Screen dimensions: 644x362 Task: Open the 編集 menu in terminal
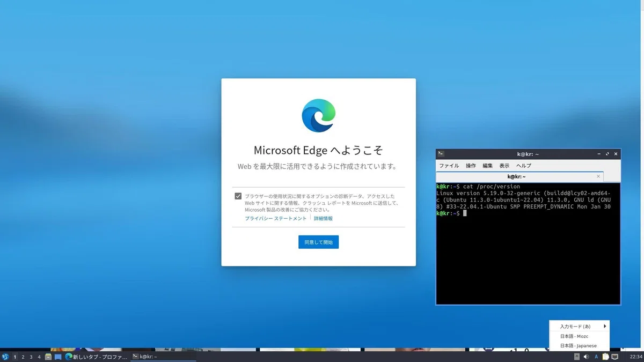(487, 166)
